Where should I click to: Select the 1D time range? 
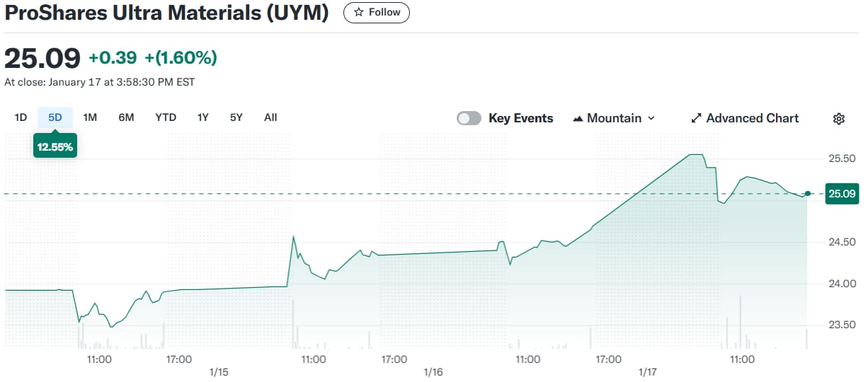click(21, 117)
